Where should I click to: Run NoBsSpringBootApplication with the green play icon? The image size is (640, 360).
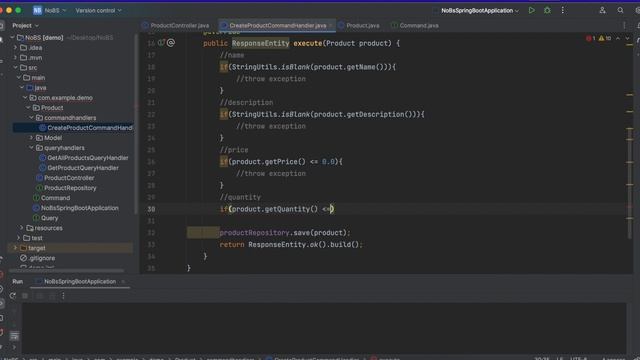(531, 10)
